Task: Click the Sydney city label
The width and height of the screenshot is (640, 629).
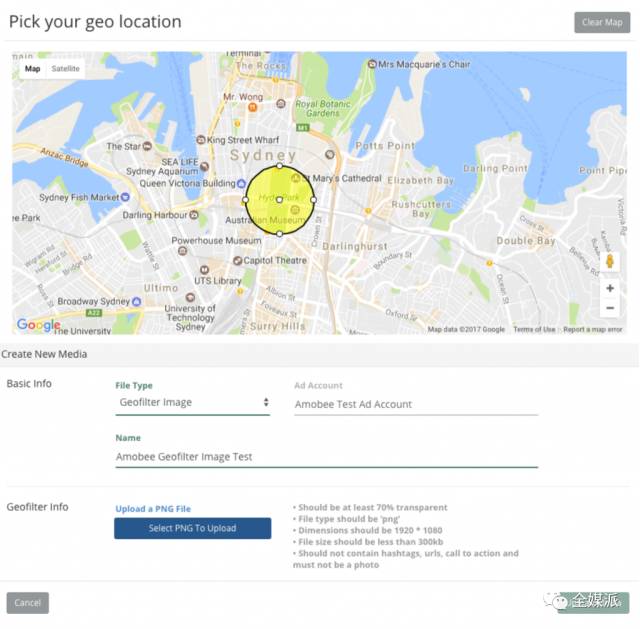Action: tap(263, 155)
